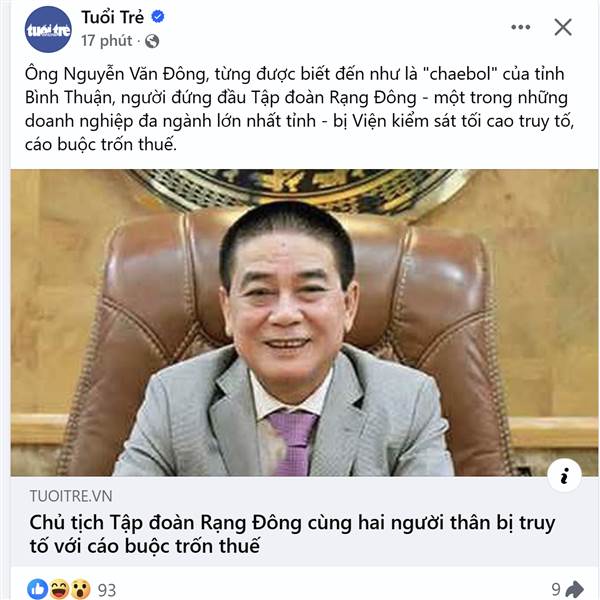This screenshot has height=600, width=600.
Task: Open the three-dots post options menu
Action: (x=520, y=27)
